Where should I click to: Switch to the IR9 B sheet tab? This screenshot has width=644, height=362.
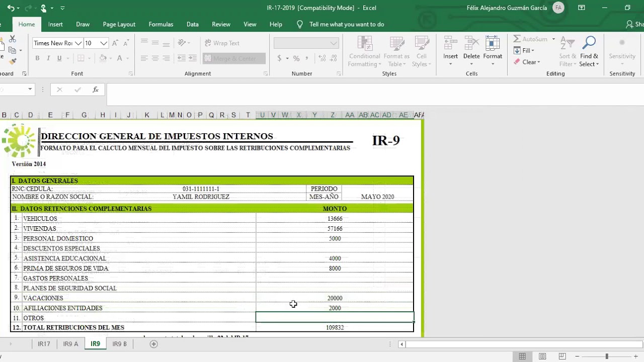[x=119, y=344]
